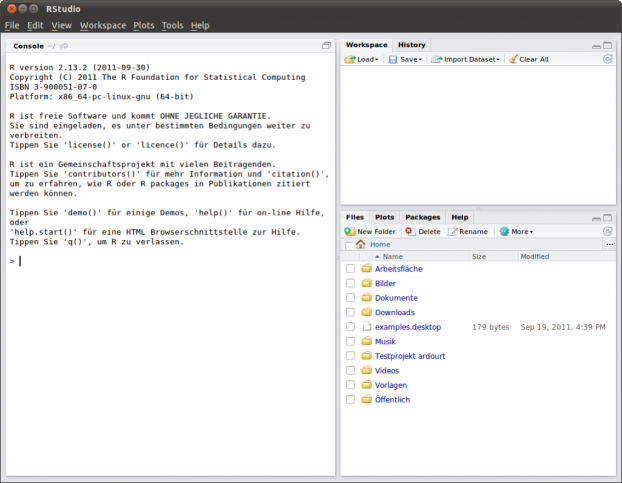Image resolution: width=622 pixels, height=483 pixels.
Task: Click the Console pane restore icon
Action: click(x=326, y=46)
